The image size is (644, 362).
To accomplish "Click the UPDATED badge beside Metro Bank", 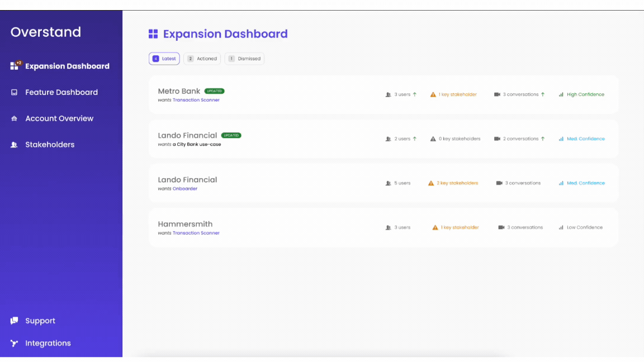I will pos(214,91).
